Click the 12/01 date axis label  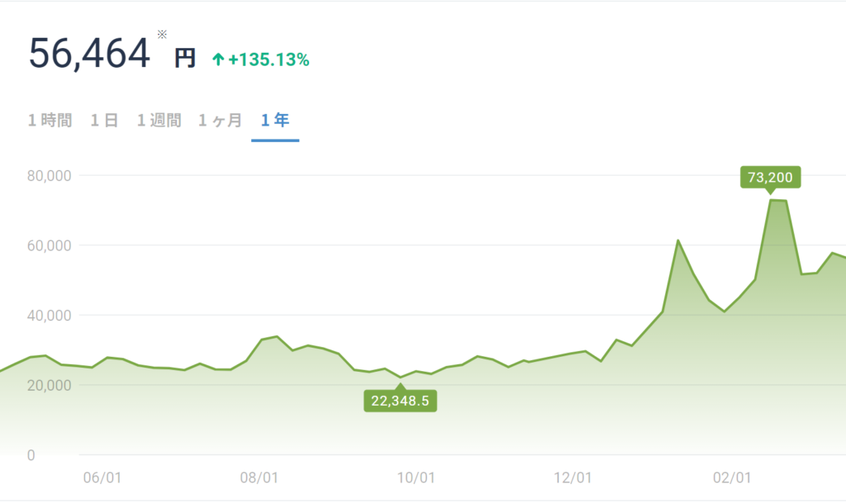point(573,478)
